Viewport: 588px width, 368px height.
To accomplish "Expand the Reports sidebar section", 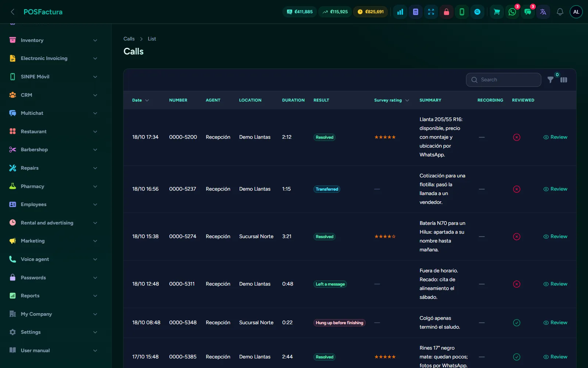I will 54,296.
